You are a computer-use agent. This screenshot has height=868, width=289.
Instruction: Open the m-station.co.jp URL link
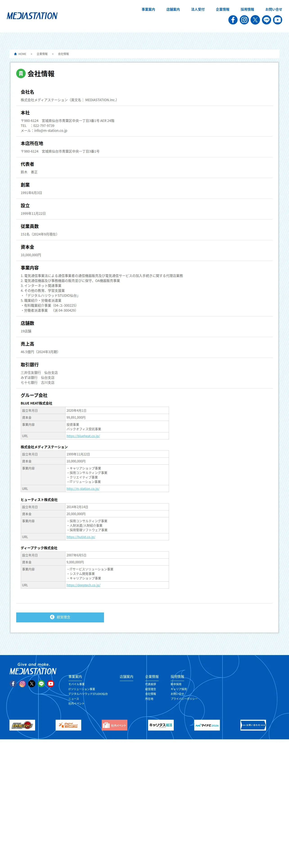click(x=83, y=489)
